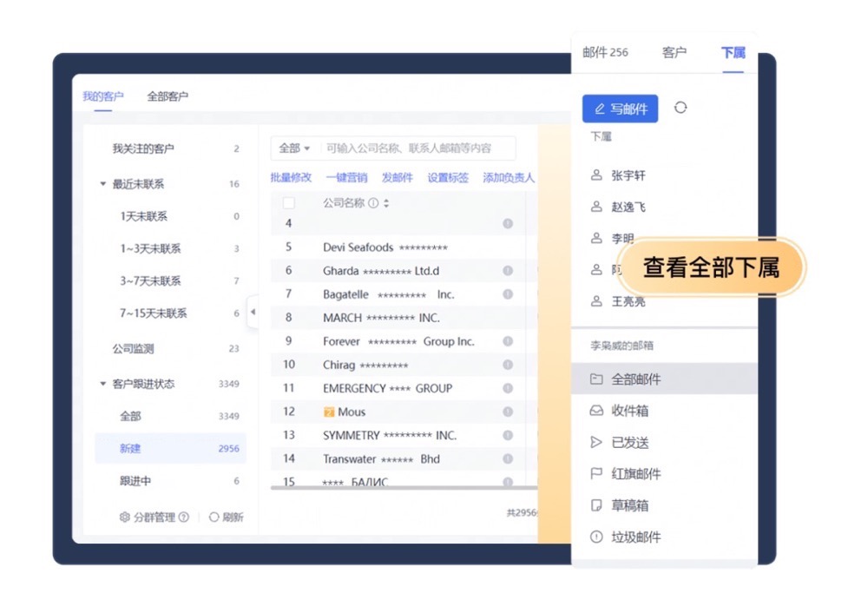
Task: Click the table horizontal scrollbar
Action: click(x=404, y=488)
